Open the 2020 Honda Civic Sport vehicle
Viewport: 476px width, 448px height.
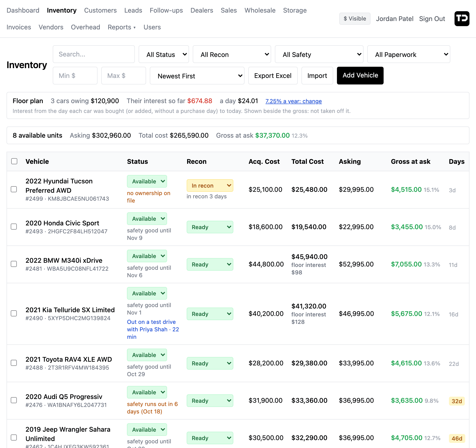point(62,223)
